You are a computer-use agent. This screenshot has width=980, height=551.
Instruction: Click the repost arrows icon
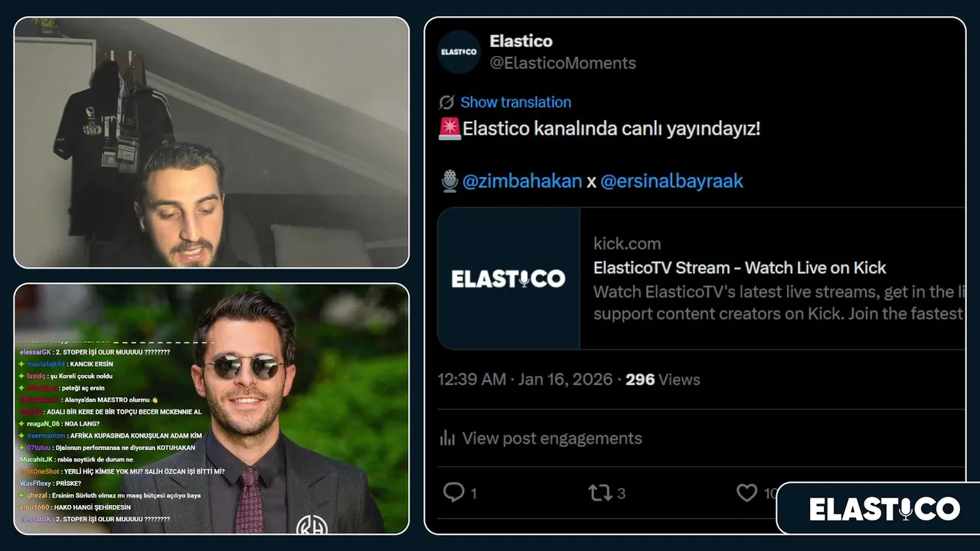click(600, 493)
